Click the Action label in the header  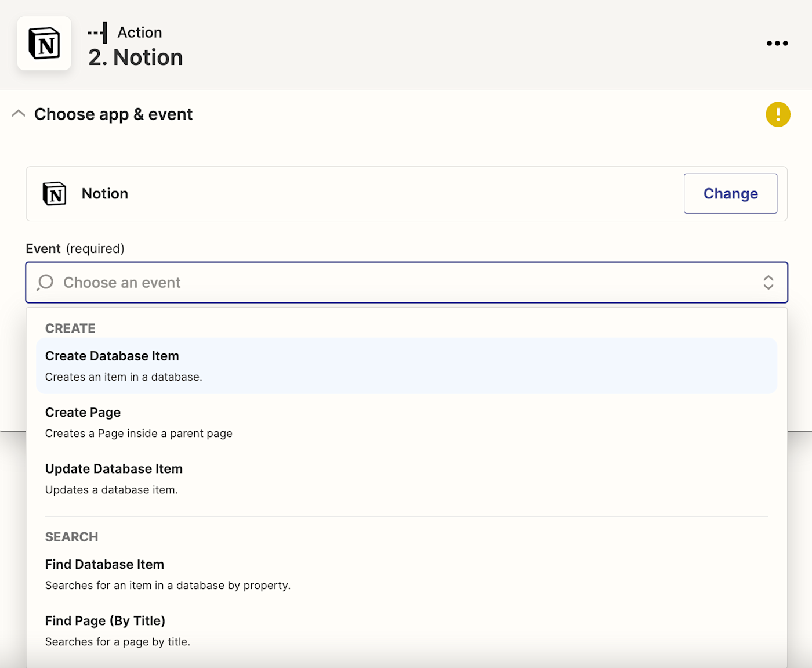click(140, 33)
